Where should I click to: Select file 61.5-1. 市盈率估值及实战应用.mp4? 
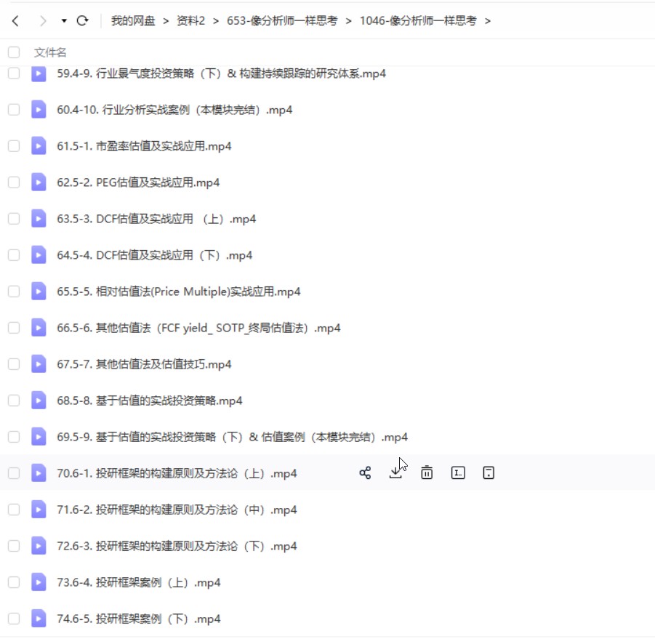pyautogui.click(x=144, y=146)
